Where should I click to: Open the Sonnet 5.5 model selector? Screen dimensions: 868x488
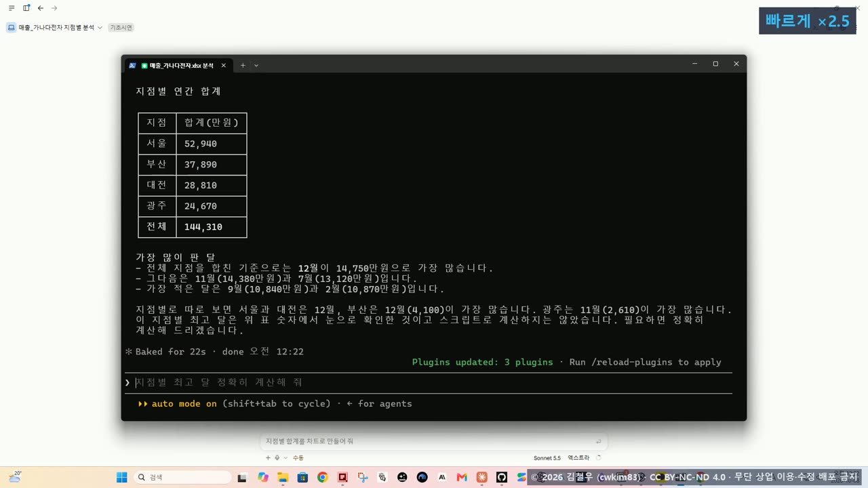tap(547, 458)
